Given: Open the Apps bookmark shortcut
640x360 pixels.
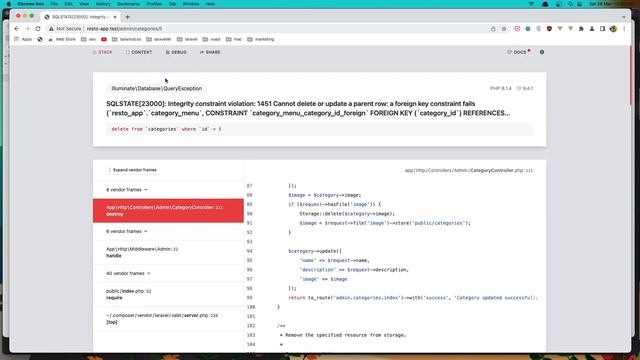Looking at the screenshot, I should (x=23, y=39).
